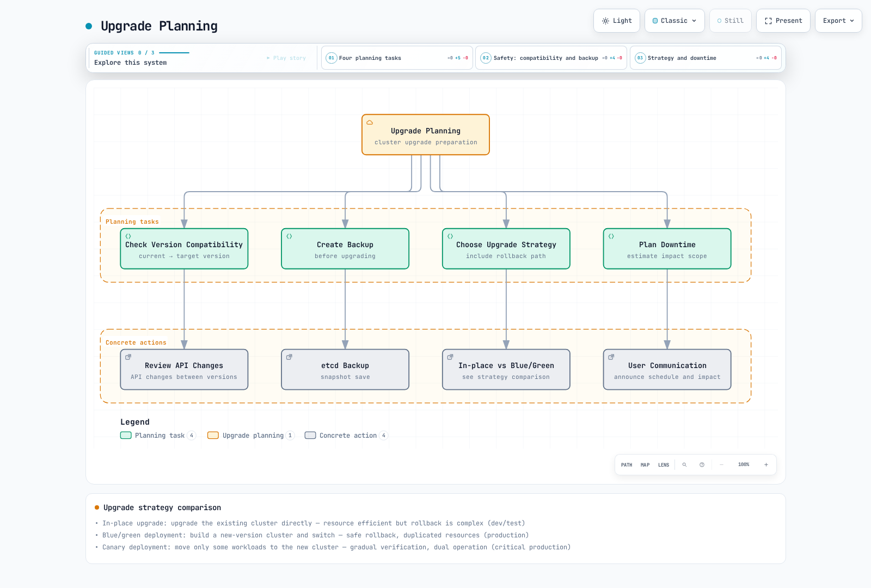
Task: Open the Classic style dropdown
Action: [674, 21]
